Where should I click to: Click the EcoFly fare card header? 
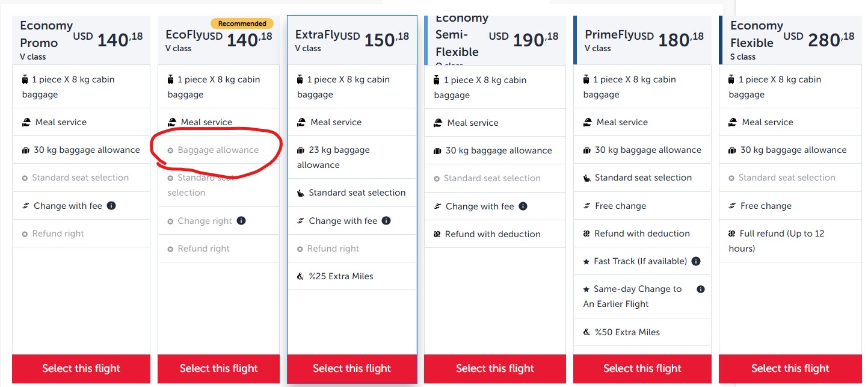pos(219,42)
